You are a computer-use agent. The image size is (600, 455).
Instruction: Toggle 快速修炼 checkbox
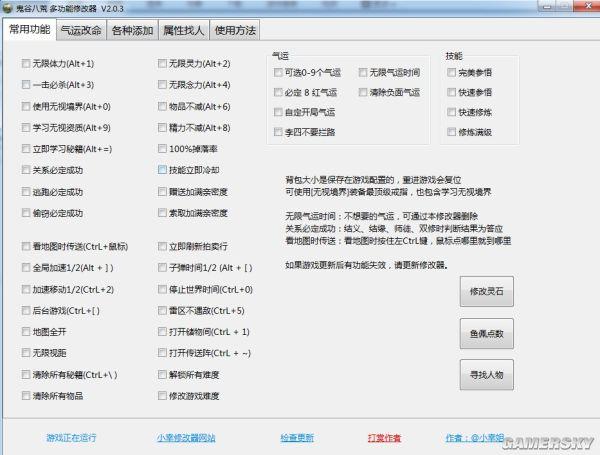coord(452,112)
